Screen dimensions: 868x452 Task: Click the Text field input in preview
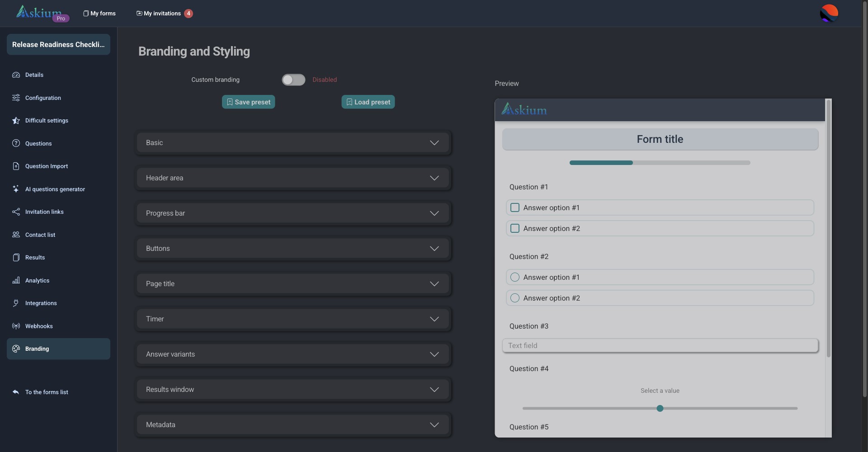point(660,346)
